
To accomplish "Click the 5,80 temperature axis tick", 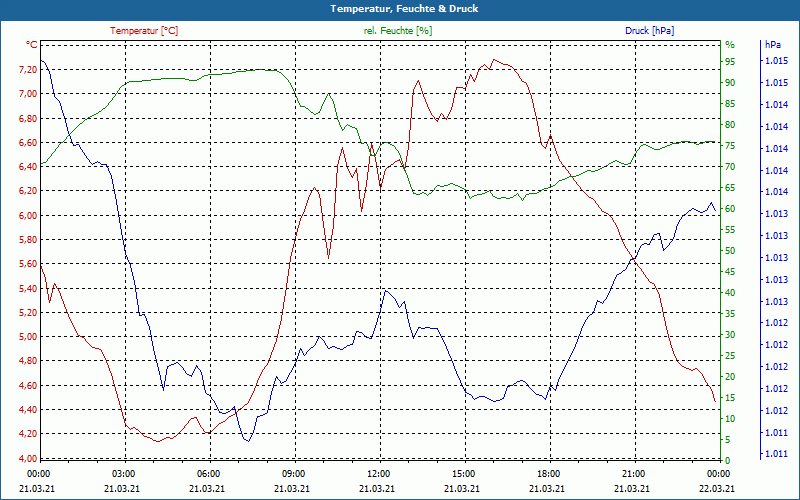I will pos(28,239).
